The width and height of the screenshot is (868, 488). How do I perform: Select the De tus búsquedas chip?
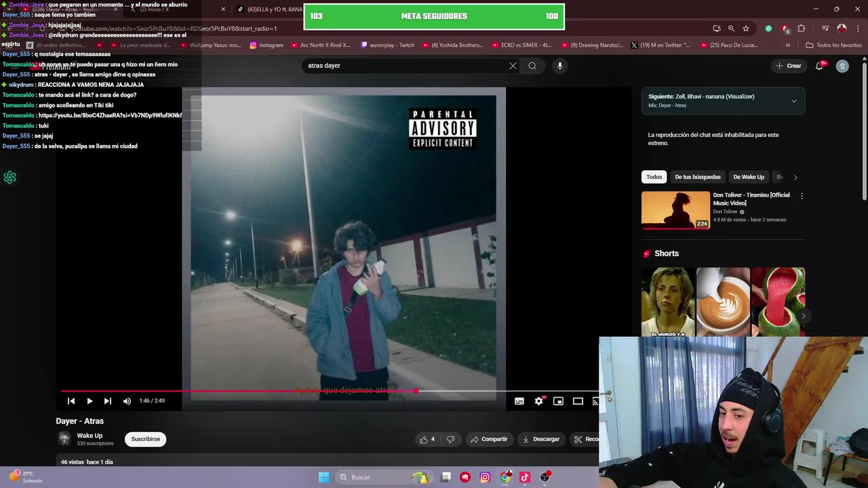pos(697,177)
